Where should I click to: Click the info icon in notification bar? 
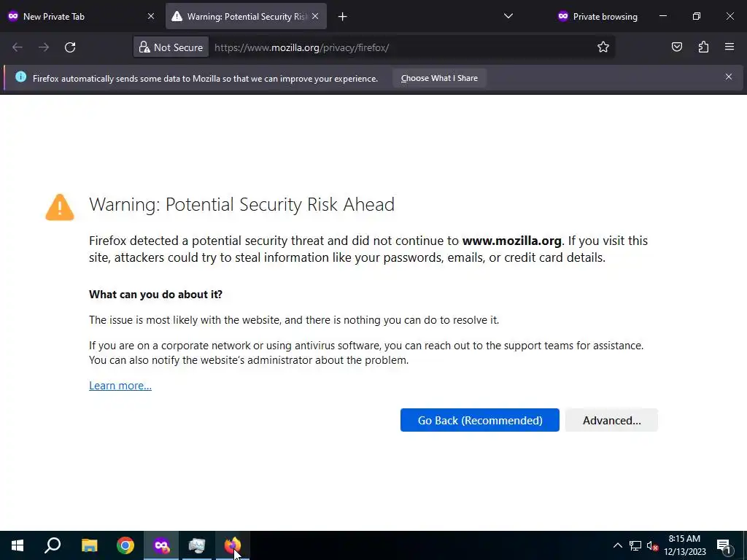point(20,77)
